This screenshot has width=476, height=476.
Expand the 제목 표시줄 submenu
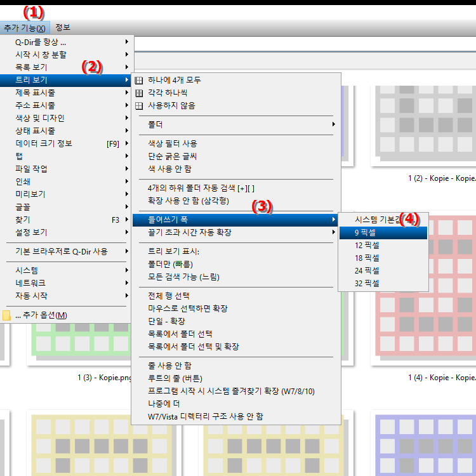point(65,93)
